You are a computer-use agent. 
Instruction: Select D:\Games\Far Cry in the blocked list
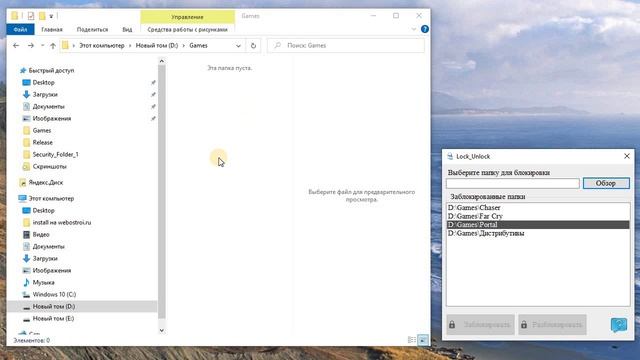pos(538,216)
